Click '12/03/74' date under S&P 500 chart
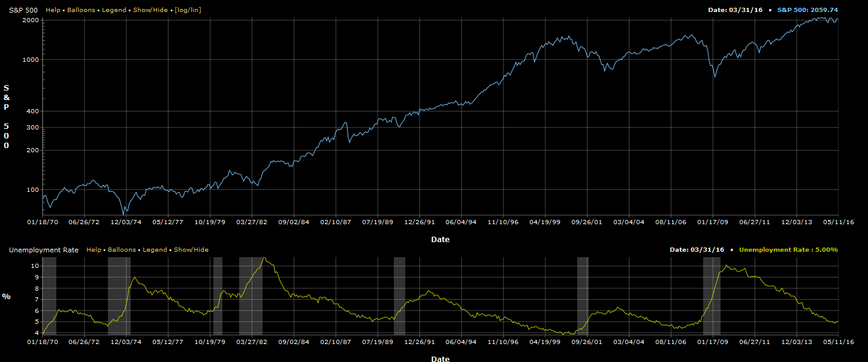The height and width of the screenshot is (362, 868). pos(126,222)
